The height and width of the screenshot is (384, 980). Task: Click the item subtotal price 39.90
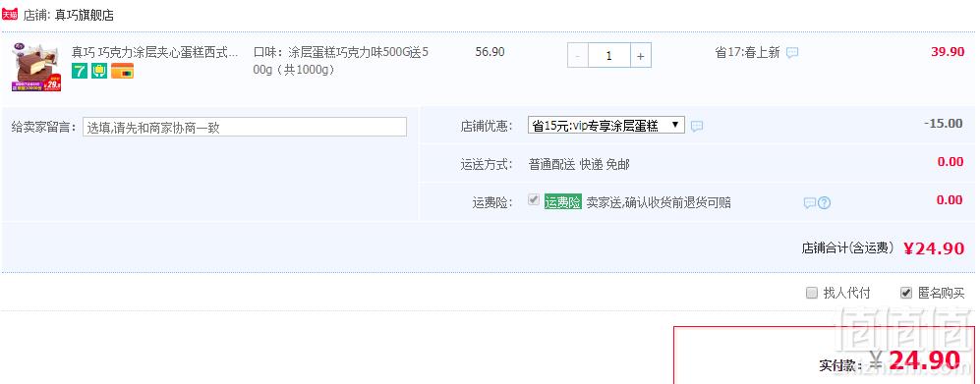[948, 52]
